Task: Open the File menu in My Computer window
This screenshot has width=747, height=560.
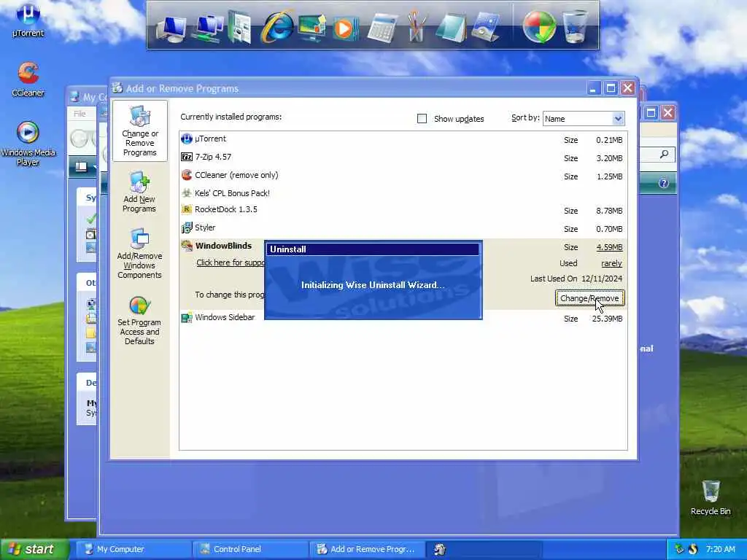Action: click(x=80, y=113)
